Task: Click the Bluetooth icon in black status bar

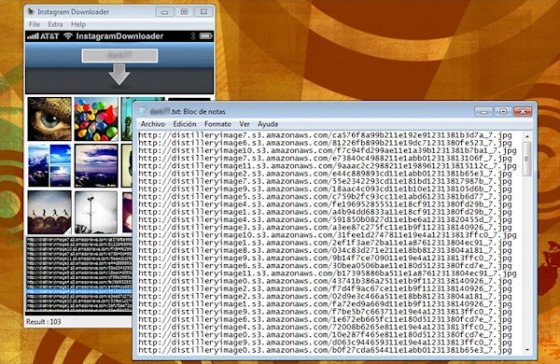Action: (193, 36)
